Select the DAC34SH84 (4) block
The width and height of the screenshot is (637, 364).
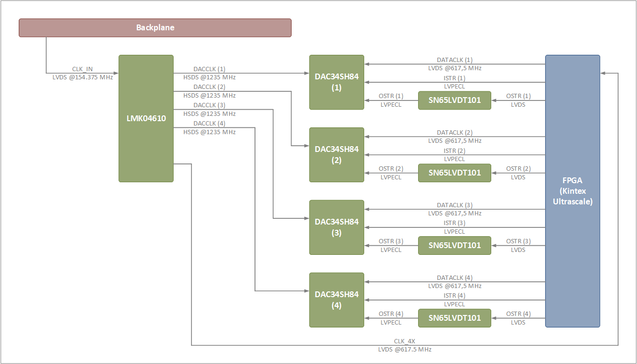point(337,300)
